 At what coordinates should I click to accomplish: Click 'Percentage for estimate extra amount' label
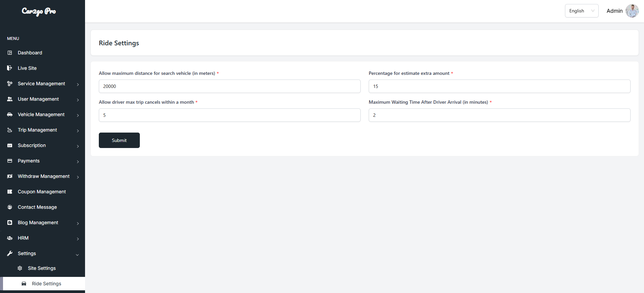point(409,73)
